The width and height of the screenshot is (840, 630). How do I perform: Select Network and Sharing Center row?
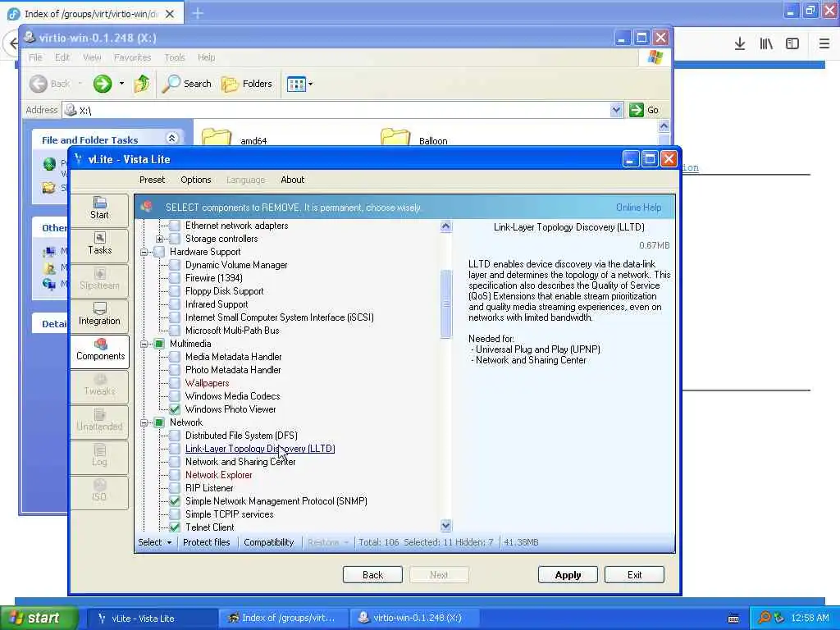tap(240, 462)
